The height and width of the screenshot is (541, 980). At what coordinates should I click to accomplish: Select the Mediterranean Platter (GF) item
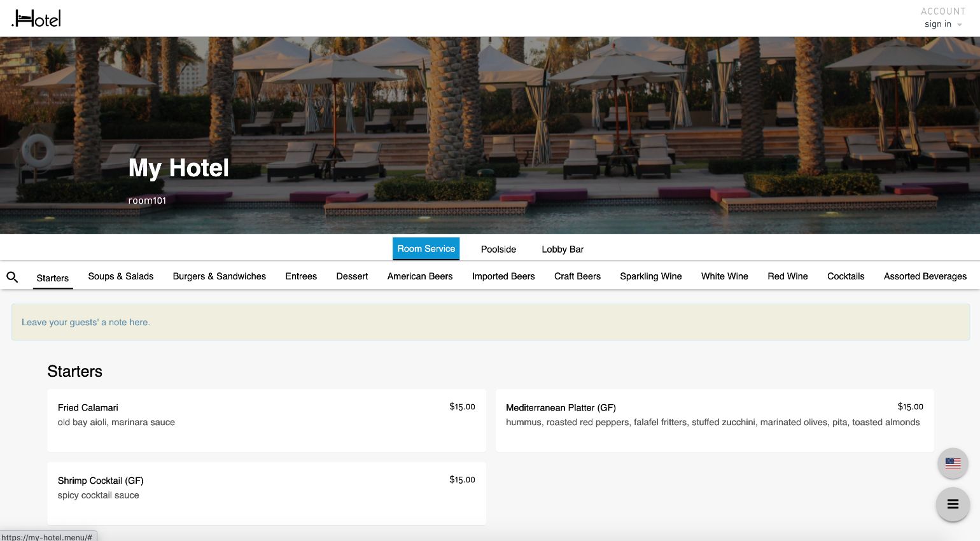(715, 421)
